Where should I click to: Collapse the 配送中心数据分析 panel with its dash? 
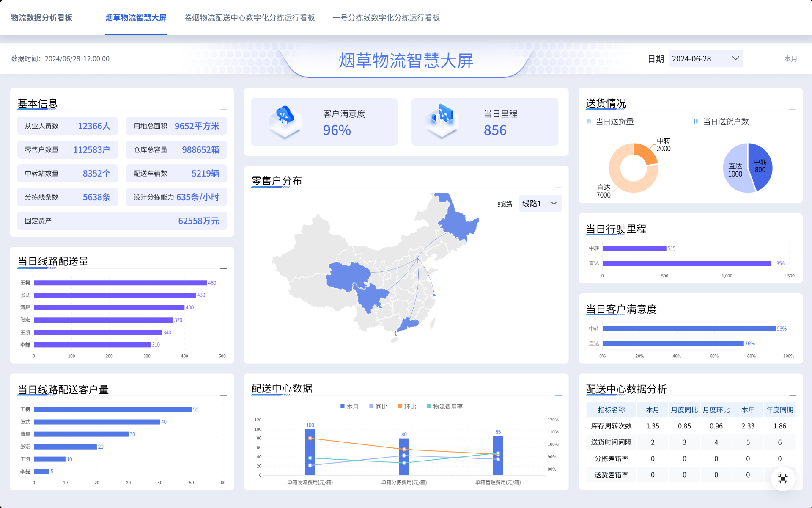792,395
